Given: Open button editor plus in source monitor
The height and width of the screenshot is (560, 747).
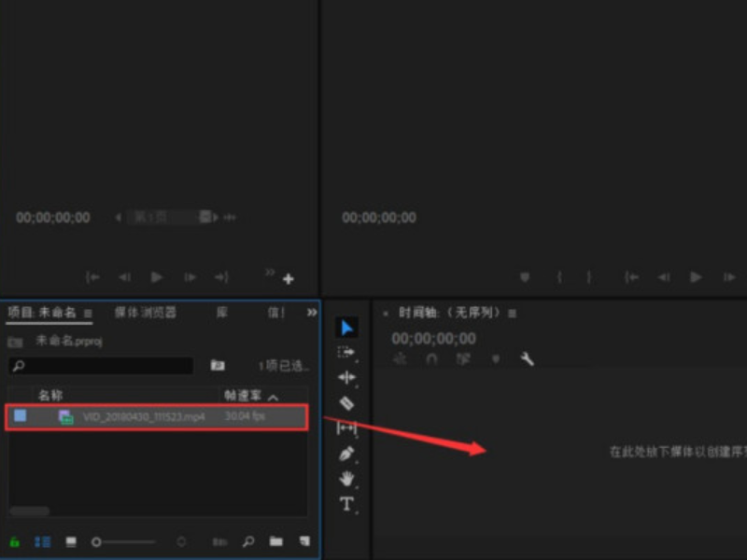Looking at the screenshot, I should coord(289,278).
